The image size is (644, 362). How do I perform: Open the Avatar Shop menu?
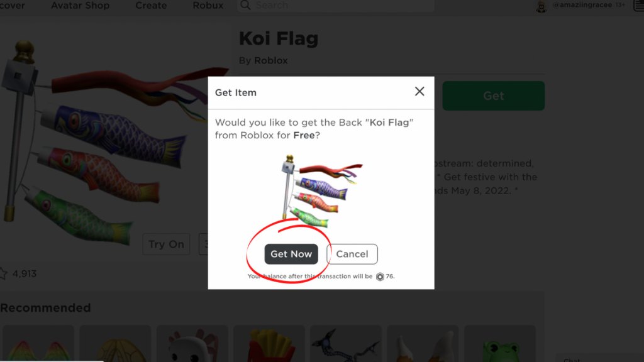(80, 5)
